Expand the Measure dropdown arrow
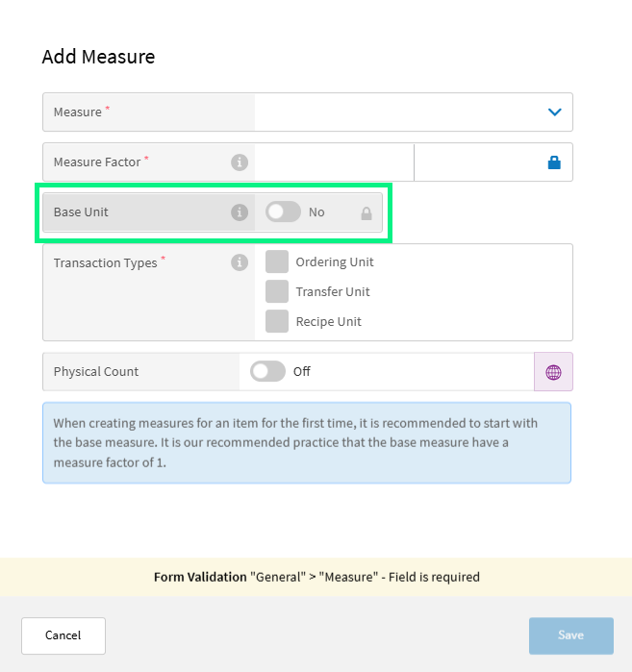632x672 pixels. (554, 112)
